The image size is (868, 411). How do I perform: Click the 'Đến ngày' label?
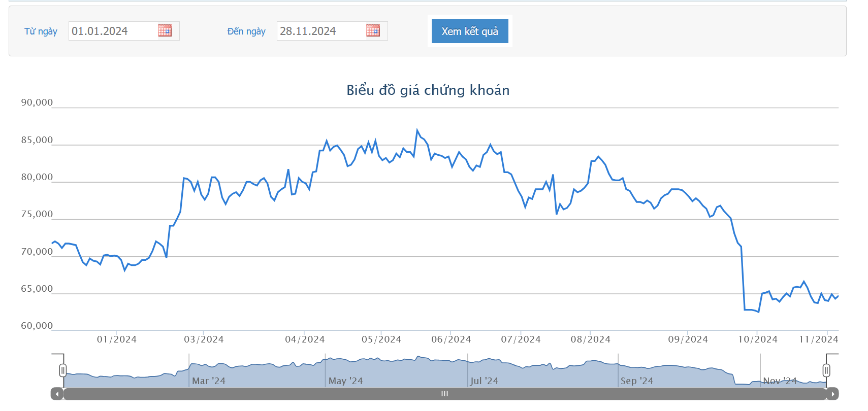[246, 31]
